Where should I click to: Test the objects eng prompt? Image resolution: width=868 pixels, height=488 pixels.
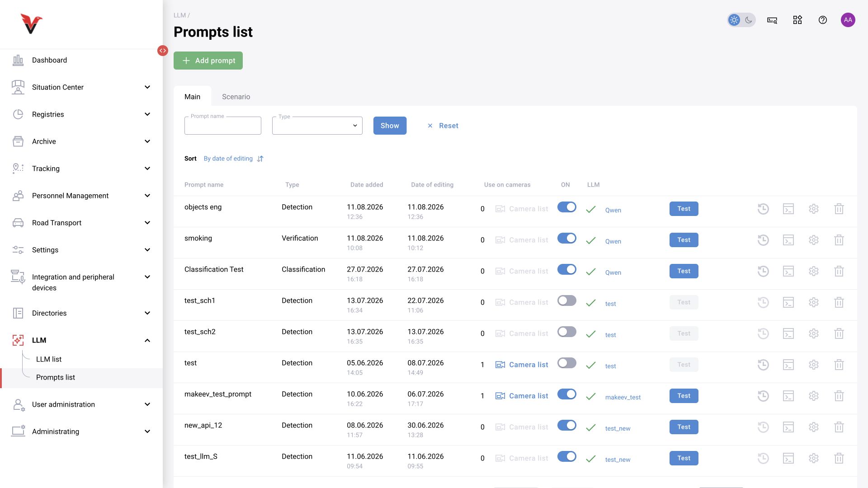[x=684, y=209]
